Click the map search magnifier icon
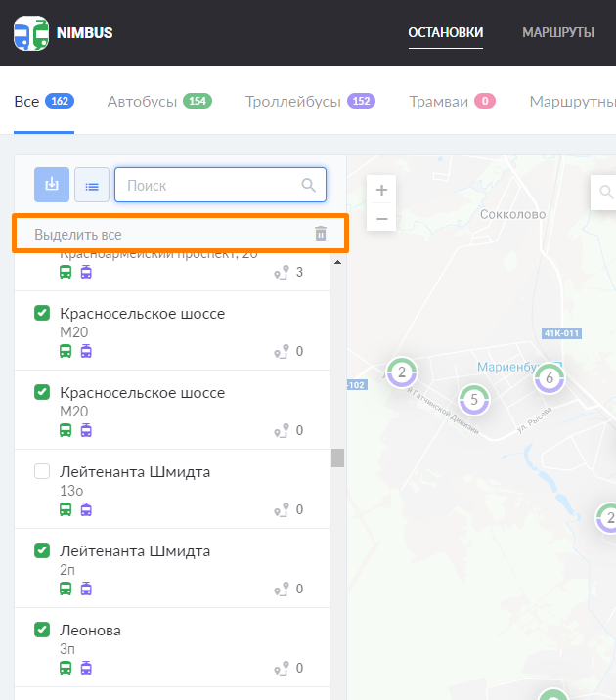Screen dimensions: 616x700 pyautogui.click(x=606, y=192)
